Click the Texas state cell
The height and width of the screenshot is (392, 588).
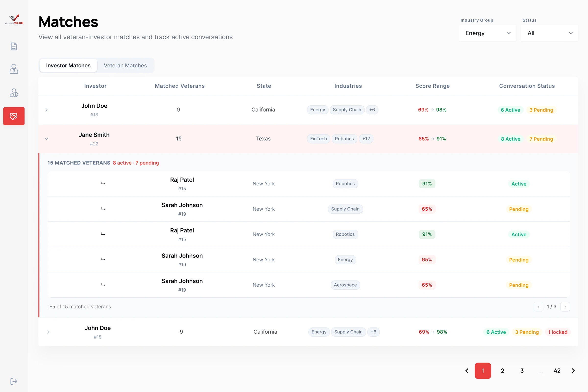pos(263,139)
